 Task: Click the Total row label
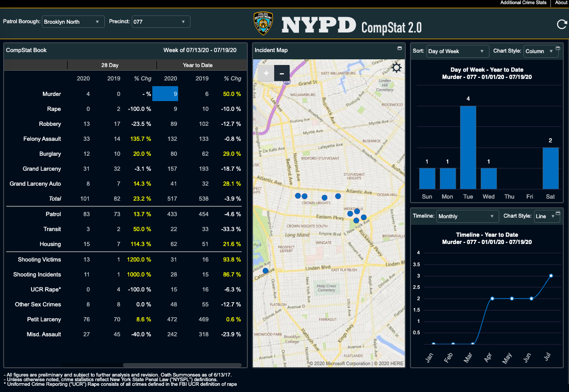[x=55, y=199]
